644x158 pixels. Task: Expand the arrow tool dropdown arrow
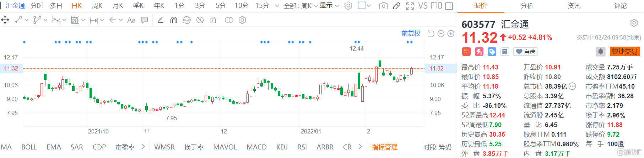pos(121,20)
